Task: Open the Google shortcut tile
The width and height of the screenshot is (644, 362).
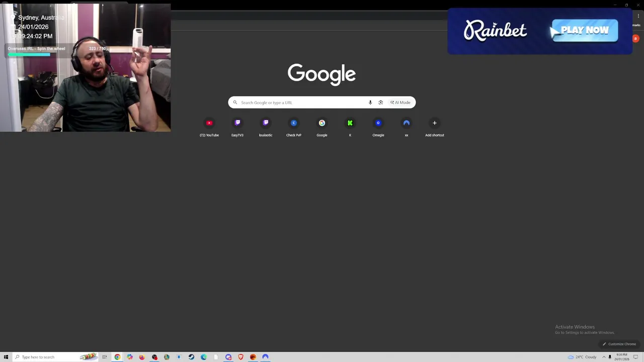Action: [x=322, y=127]
